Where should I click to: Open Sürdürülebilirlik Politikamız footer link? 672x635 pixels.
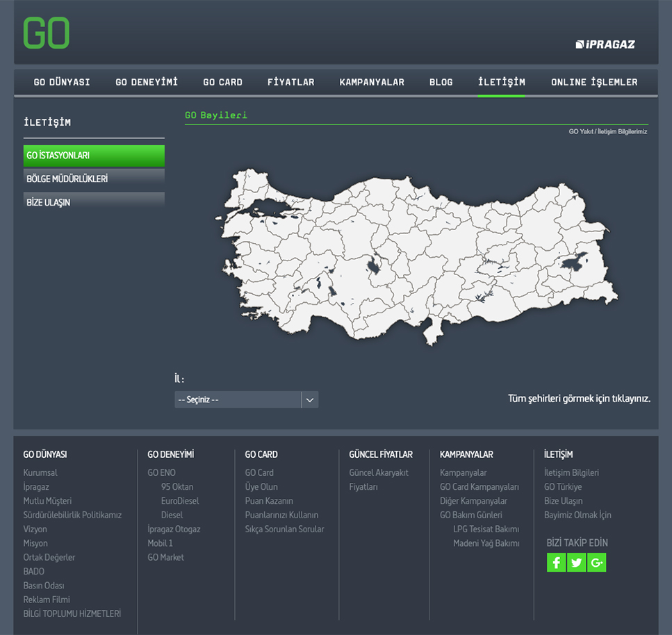click(72, 515)
